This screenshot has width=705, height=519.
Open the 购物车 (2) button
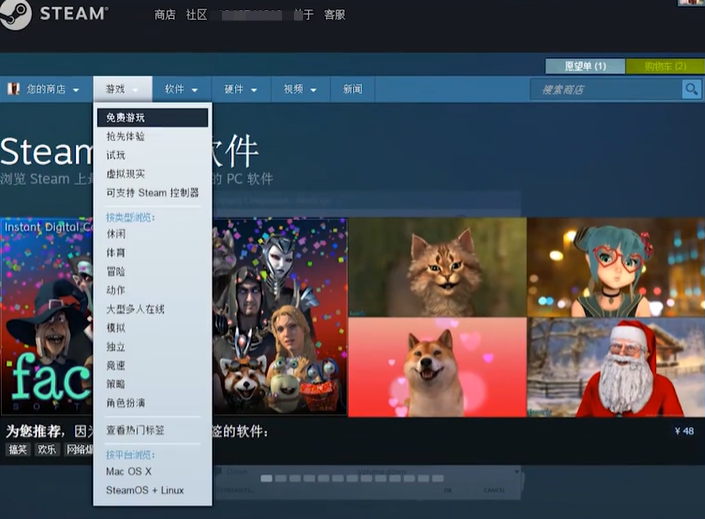[x=665, y=66]
